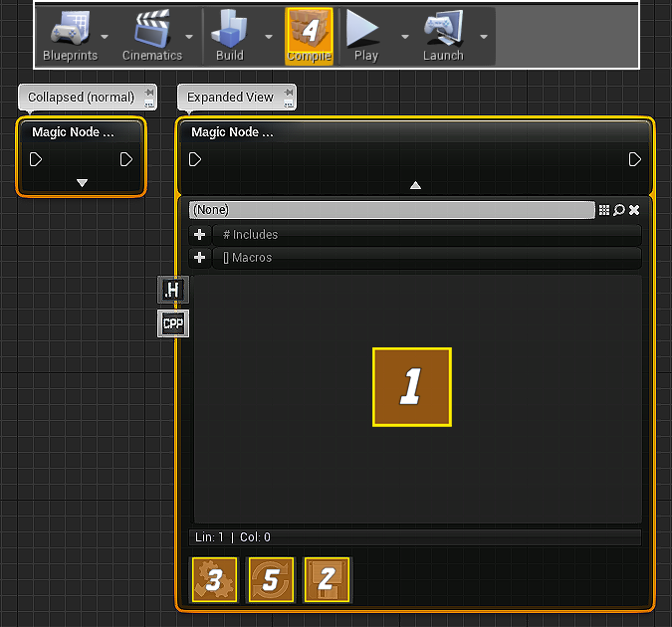Click the refresh arrows icon labeled 5

[272, 579]
